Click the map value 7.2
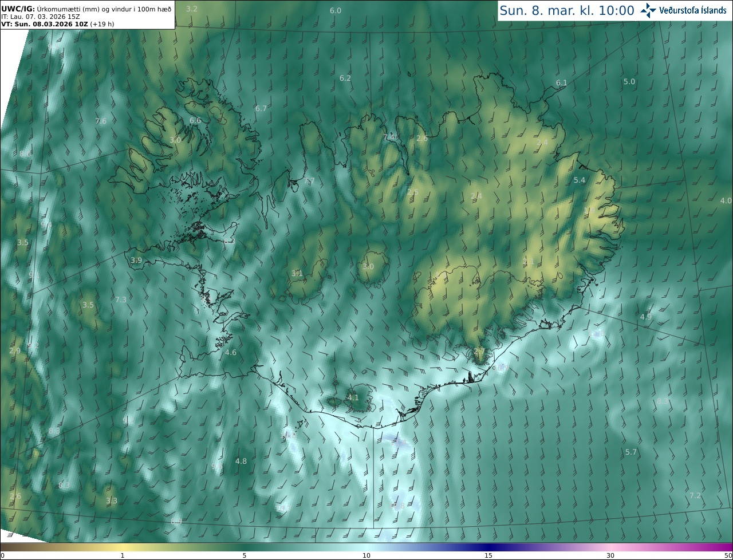Viewport: 733px width, 560px height. click(x=695, y=495)
